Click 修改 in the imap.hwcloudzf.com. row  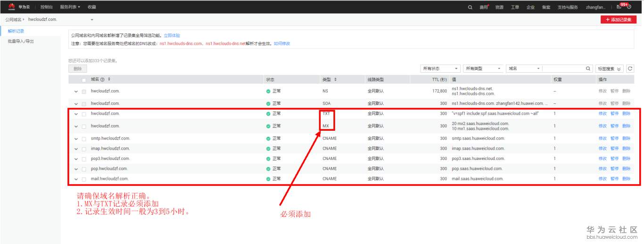[x=603, y=149]
